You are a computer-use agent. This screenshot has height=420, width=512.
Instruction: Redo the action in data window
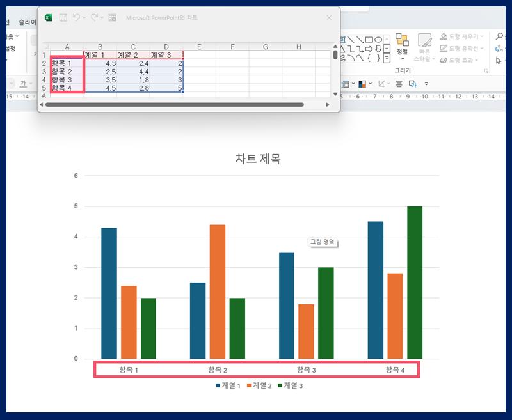pyautogui.click(x=94, y=17)
